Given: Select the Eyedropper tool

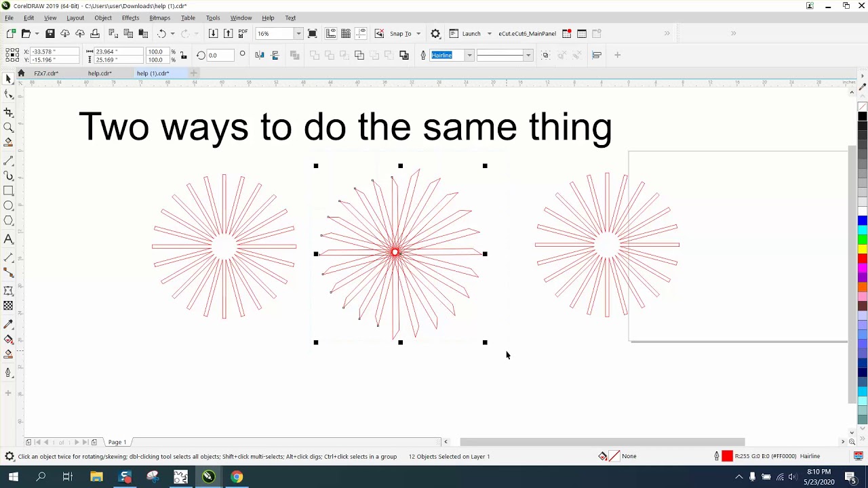Looking at the screenshot, I should (8, 324).
